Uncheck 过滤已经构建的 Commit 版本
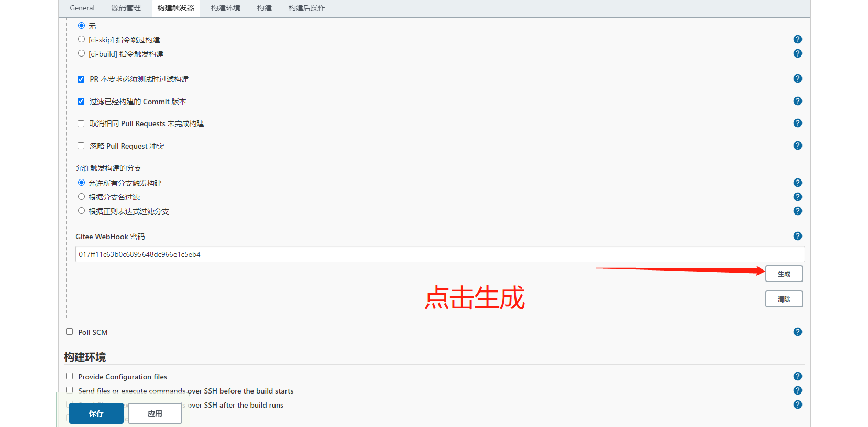This screenshot has height=427, width=868. 81,102
